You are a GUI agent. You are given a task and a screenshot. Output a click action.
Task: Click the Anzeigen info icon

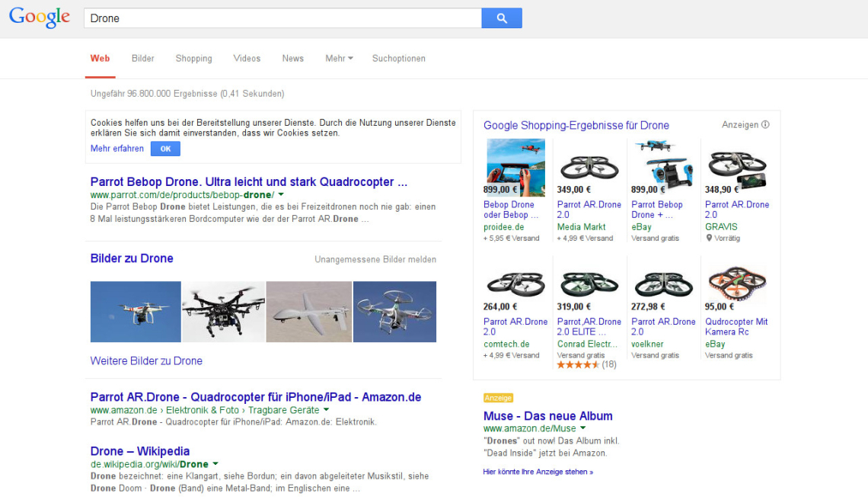(765, 125)
